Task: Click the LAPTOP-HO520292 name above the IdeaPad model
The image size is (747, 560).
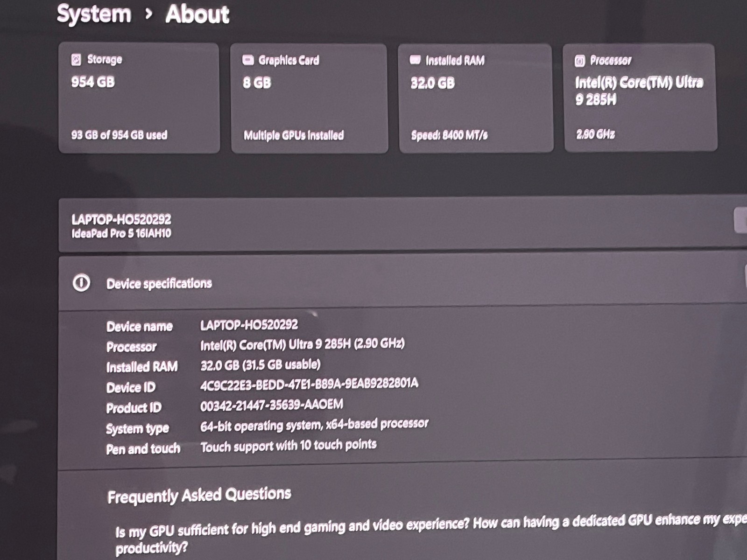Action: point(121,219)
